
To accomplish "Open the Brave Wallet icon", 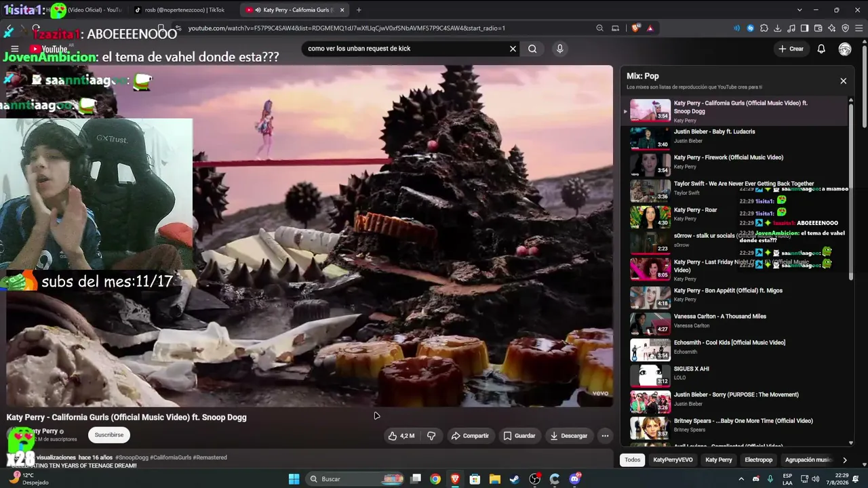I will coord(818,28).
